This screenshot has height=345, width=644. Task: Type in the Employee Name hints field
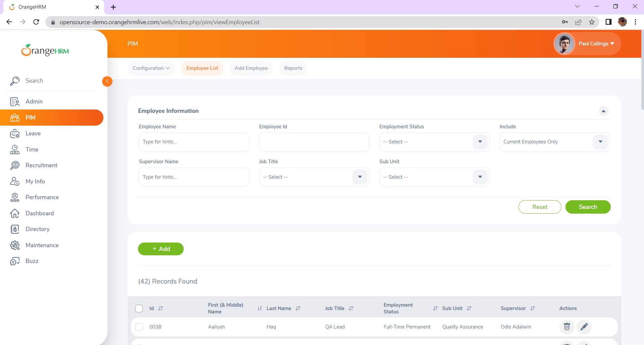194,142
